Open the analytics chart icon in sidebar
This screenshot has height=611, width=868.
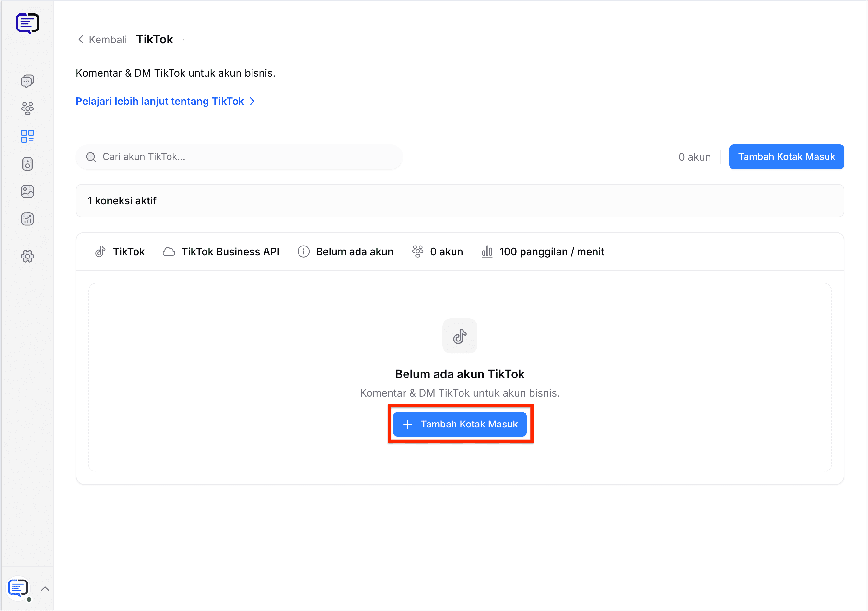(28, 219)
